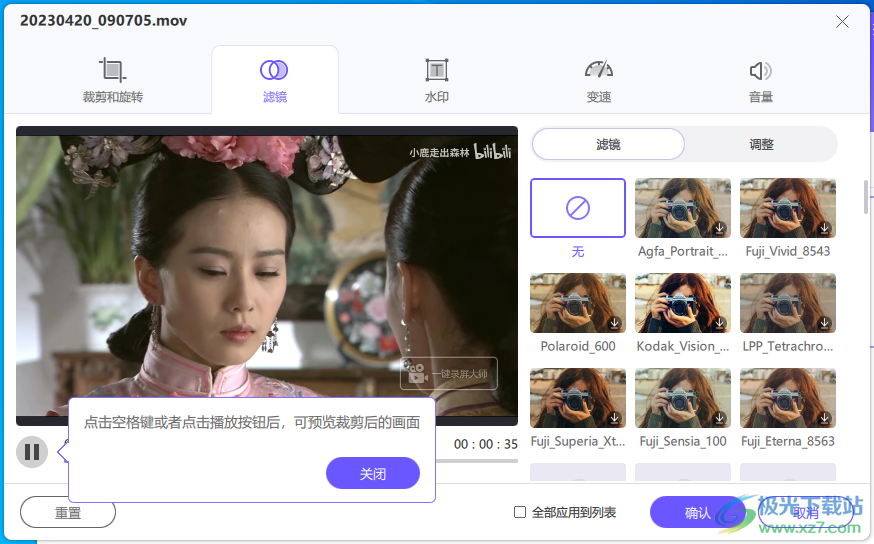Apply the Polaroid_600 filter thumbnail

(578, 303)
